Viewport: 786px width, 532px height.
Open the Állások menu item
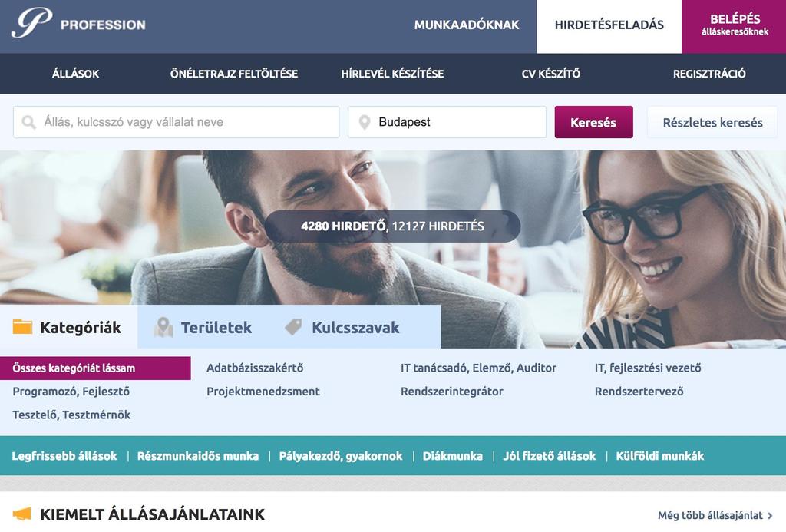click(x=76, y=74)
